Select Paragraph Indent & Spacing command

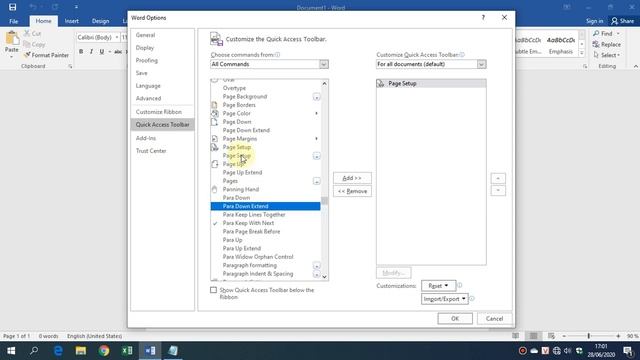(x=265, y=273)
